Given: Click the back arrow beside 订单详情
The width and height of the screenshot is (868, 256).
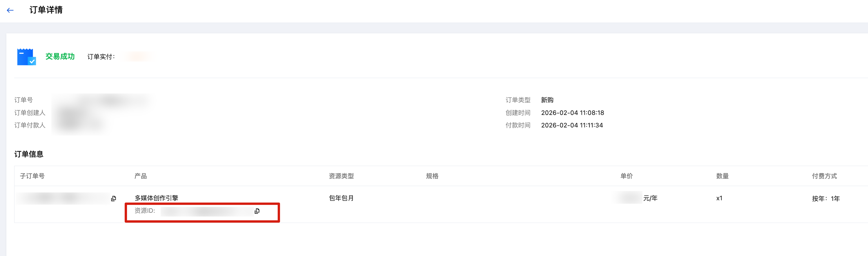Looking at the screenshot, I should (10, 10).
